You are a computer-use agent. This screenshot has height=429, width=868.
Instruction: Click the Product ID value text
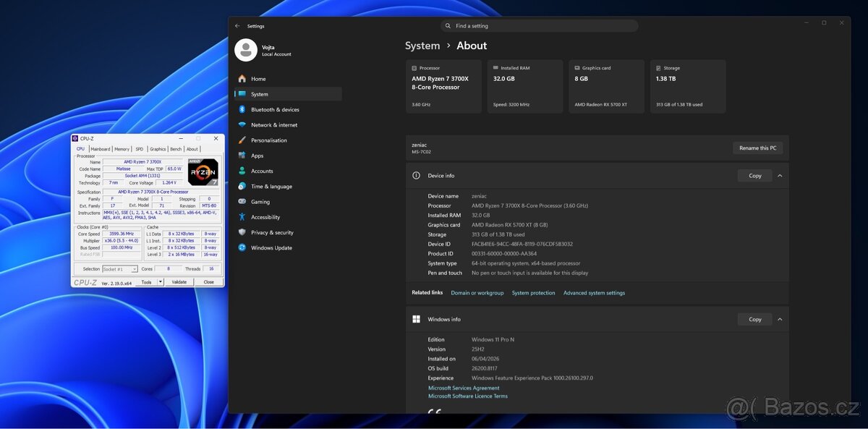pyautogui.click(x=504, y=253)
